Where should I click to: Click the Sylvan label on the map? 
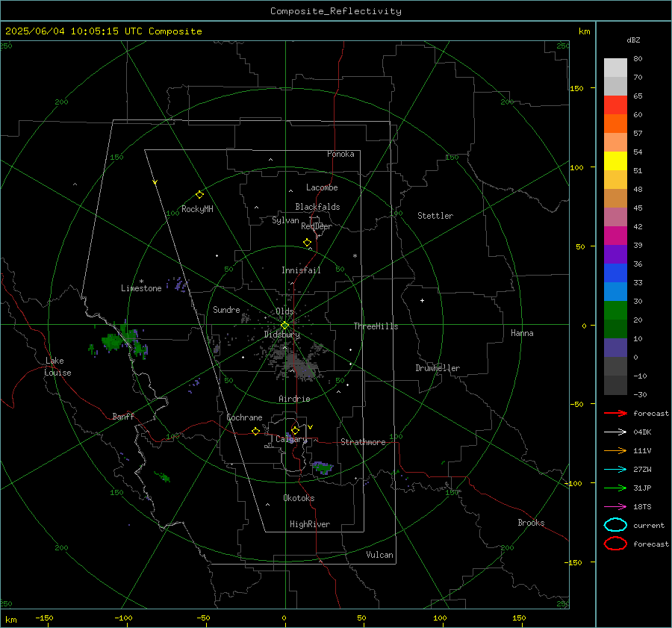[285, 220]
